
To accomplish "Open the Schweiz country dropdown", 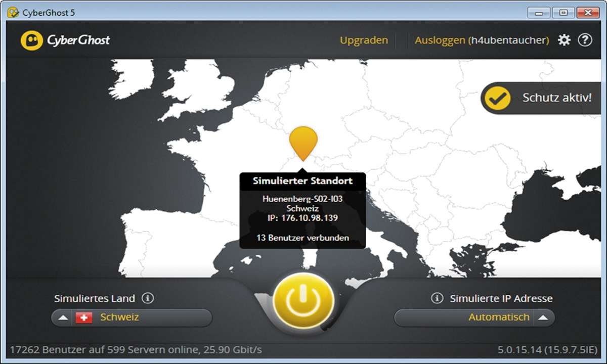I will coord(132,317).
